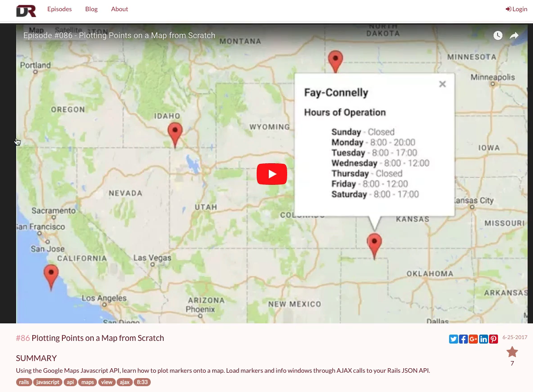Screen dimensions: 533x392
Task: Click the WYOMING state label on the map
Action: 270,127
